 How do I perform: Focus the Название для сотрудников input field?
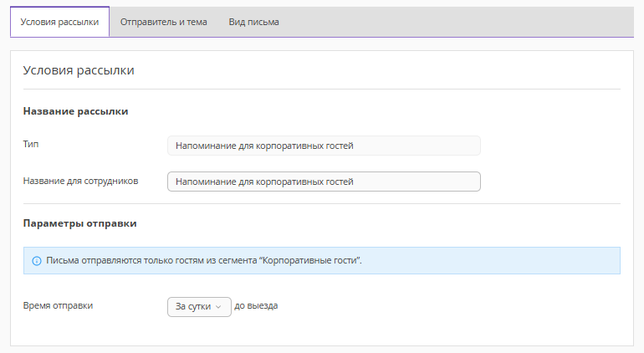pyautogui.click(x=324, y=182)
